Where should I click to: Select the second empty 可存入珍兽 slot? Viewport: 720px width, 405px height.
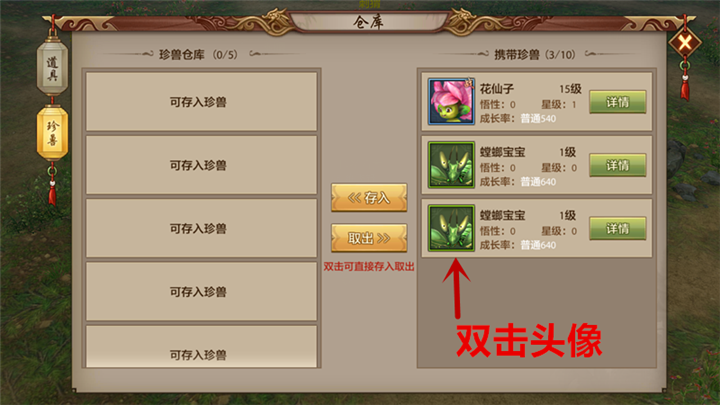[202, 165]
